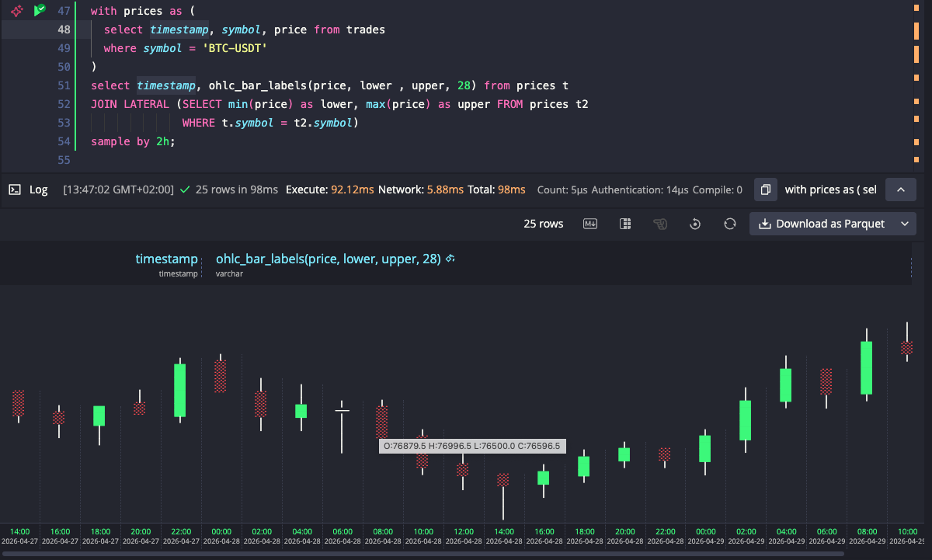This screenshot has width=932, height=560.
Task: Click the reset-with-dot circular arrow icon
Action: (695, 224)
